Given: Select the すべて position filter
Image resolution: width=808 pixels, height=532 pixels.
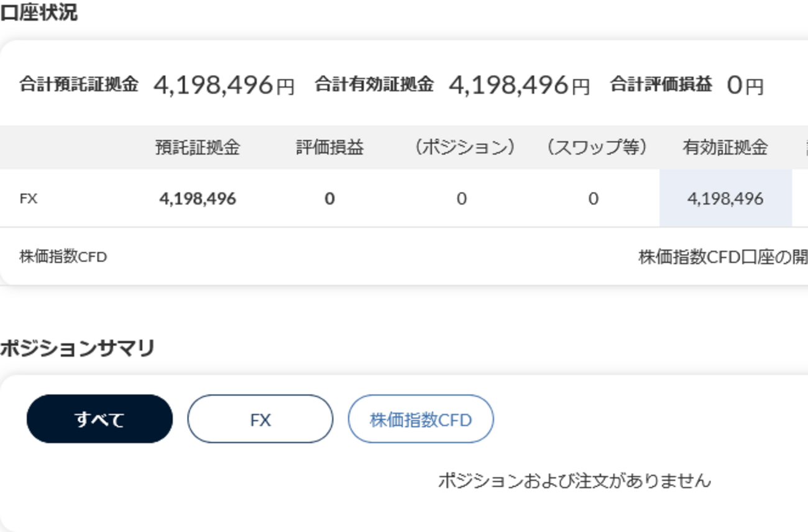Looking at the screenshot, I should click(x=99, y=419).
